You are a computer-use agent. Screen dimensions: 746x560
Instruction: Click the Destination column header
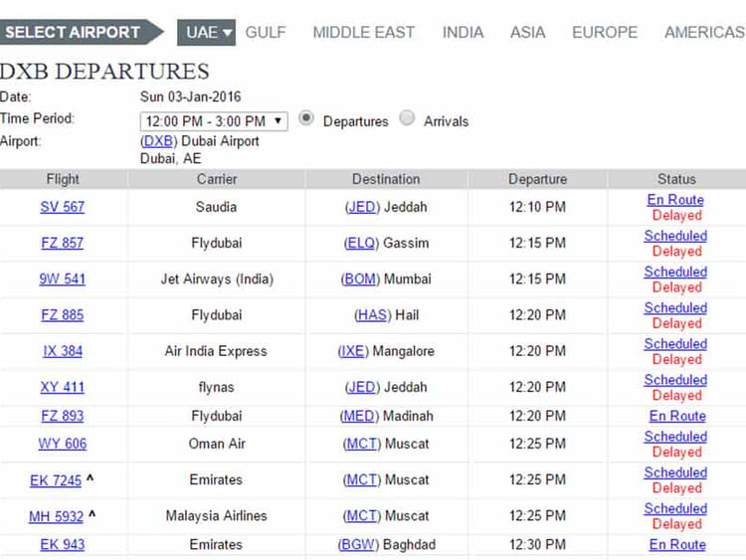coord(386,179)
